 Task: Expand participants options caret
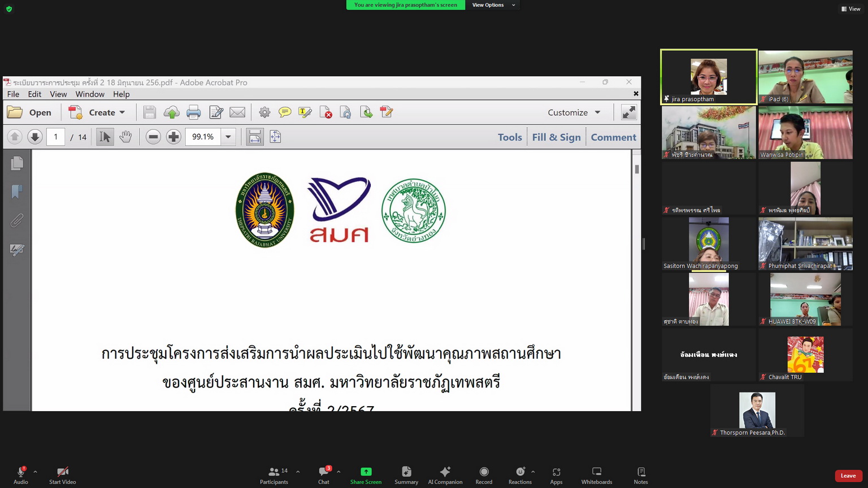point(298,472)
